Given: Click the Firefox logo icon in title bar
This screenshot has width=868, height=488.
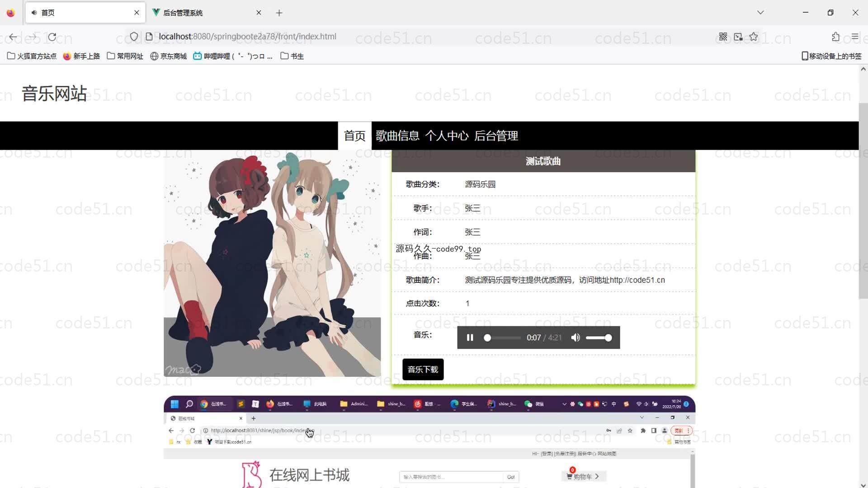Looking at the screenshot, I should tap(11, 13).
